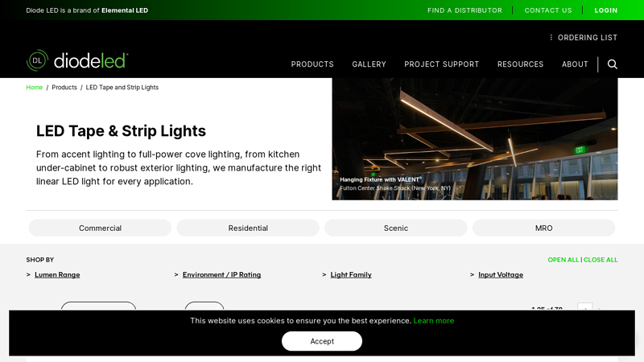Screen dimensions: 644x362
Task: Click Open All filters
Action: 563,260
